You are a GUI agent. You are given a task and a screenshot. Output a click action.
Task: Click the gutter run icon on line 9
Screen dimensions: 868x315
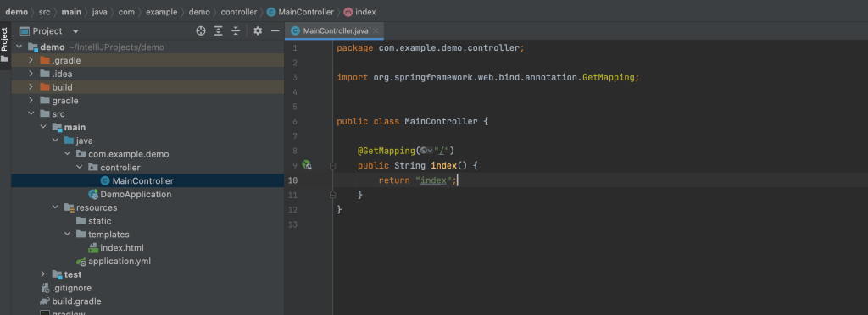click(x=306, y=164)
